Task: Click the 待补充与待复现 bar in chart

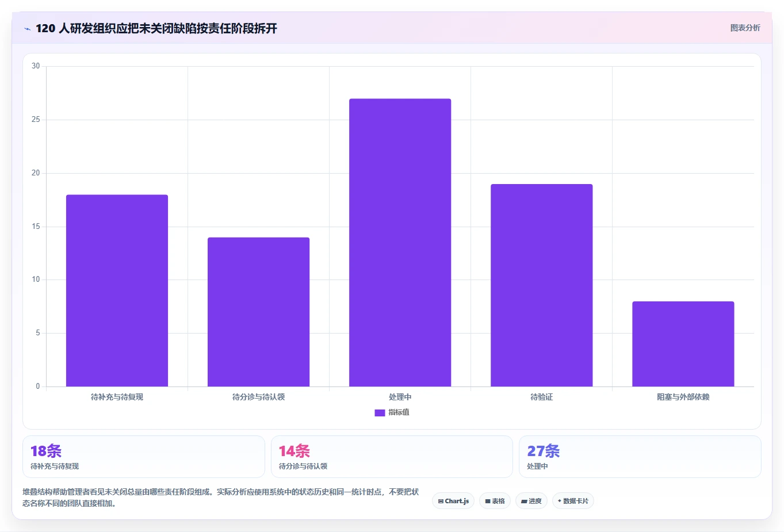Action: 117,290
